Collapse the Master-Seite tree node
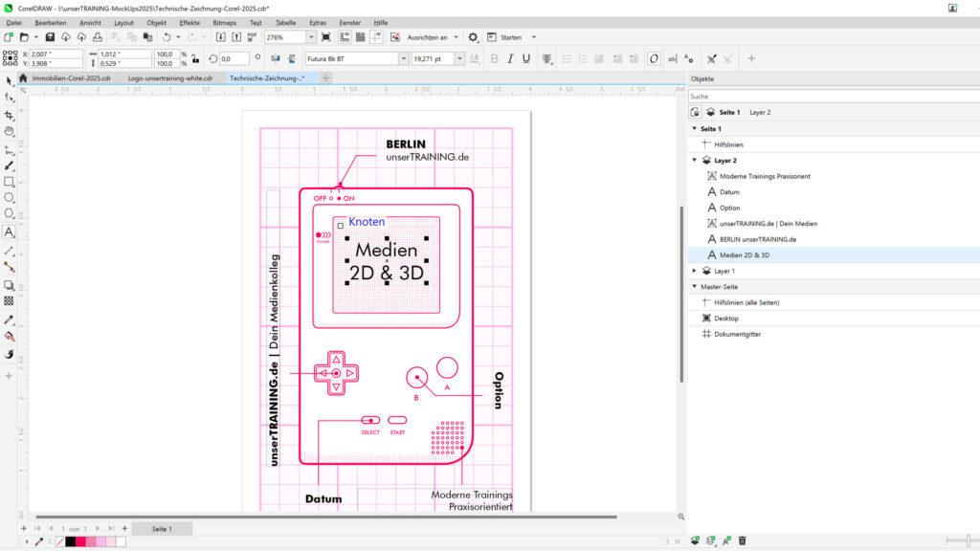This screenshot has height=551, width=980. (x=694, y=287)
